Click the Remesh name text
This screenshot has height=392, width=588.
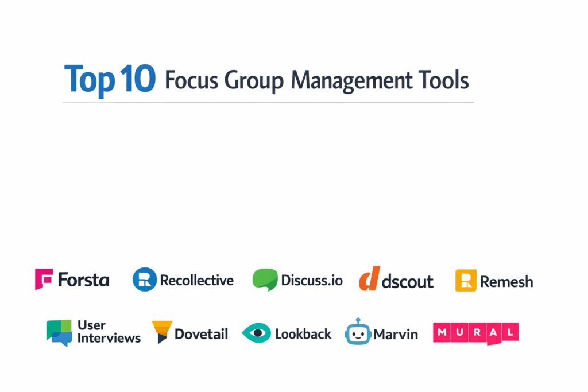[506, 281]
